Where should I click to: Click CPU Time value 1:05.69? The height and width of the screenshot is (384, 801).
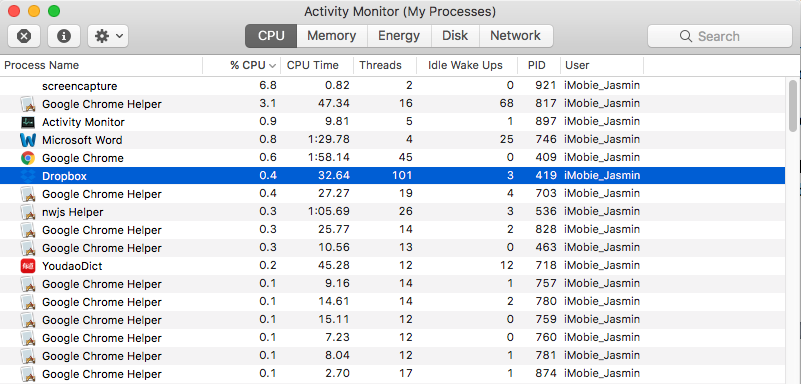(329, 212)
